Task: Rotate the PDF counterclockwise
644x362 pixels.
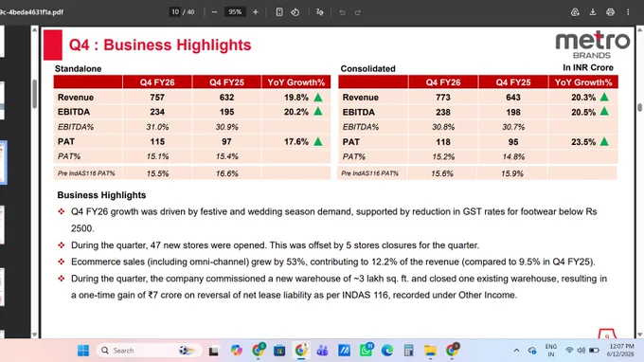Action: (x=295, y=12)
